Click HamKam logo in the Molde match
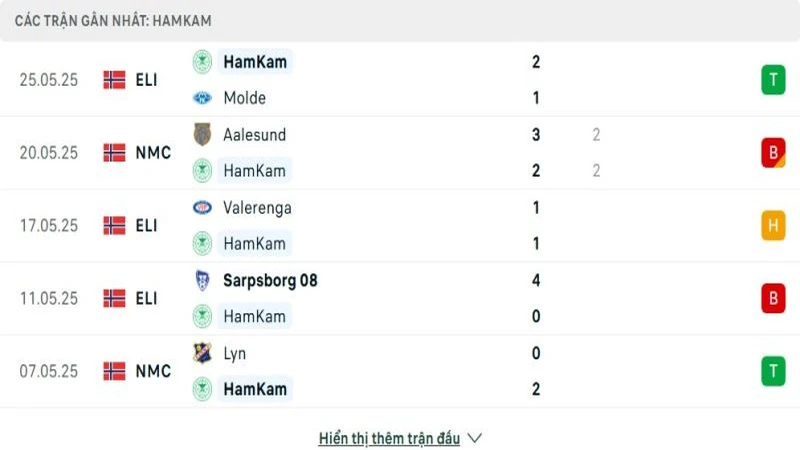800x450 pixels. click(x=202, y=62)
